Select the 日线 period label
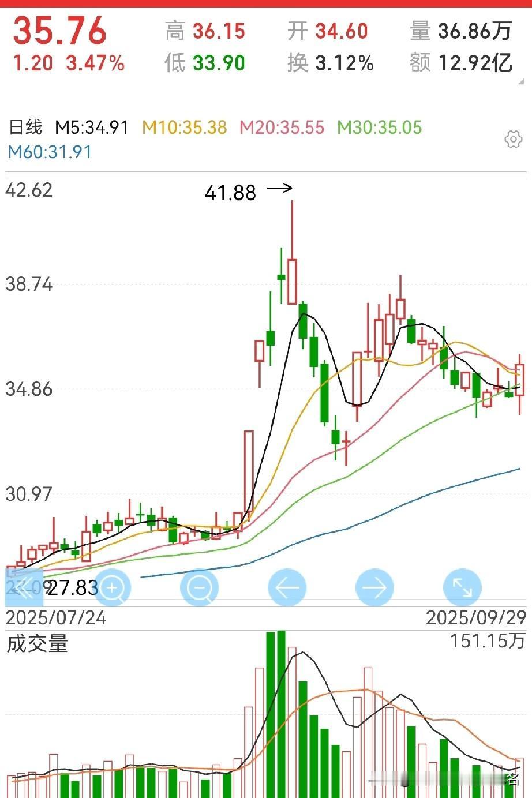 coord(26,127)
